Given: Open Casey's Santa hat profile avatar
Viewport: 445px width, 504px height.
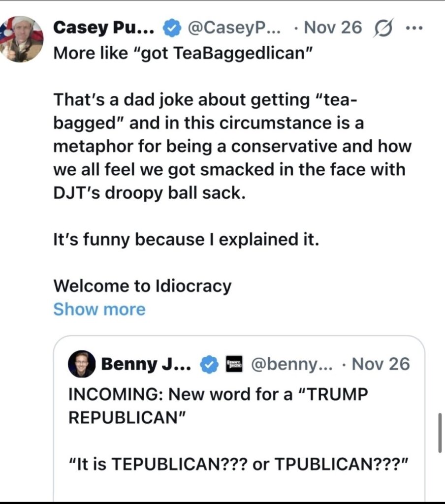Looking at the screenshot, I should point(21,38).
